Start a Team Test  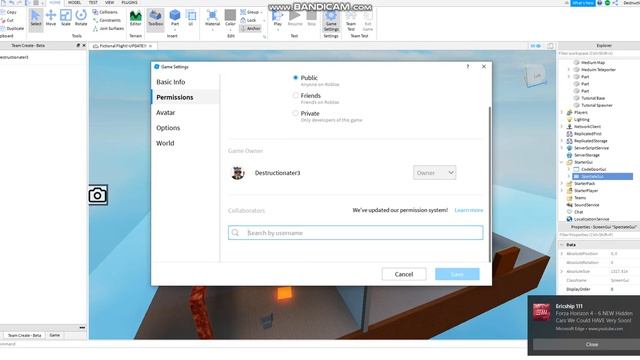pos(351,20)
